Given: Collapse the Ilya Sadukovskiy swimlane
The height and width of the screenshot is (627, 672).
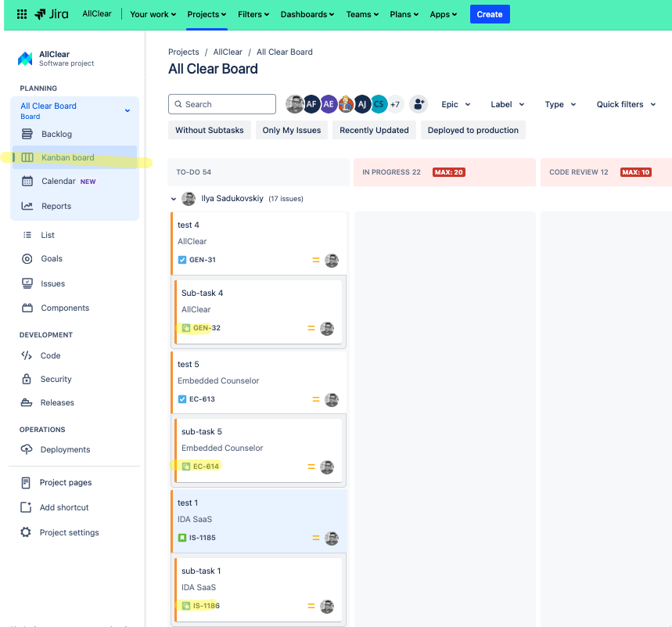Looking at the screenshot, I should [174, 198].
